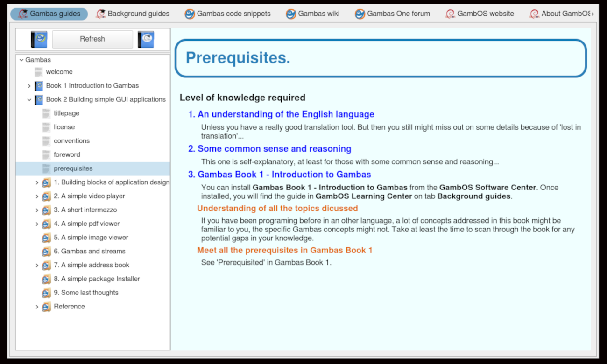Click the Book 2 Building GUI book icon
Screen dimensions: 607x364
(x=39, y=99)
